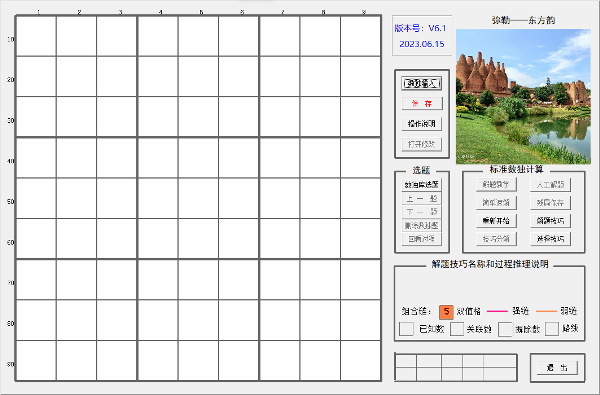This screenshot has height=395, width=600.
Task: Click the box beside 关联数 label
Action: tap(457, 329)
